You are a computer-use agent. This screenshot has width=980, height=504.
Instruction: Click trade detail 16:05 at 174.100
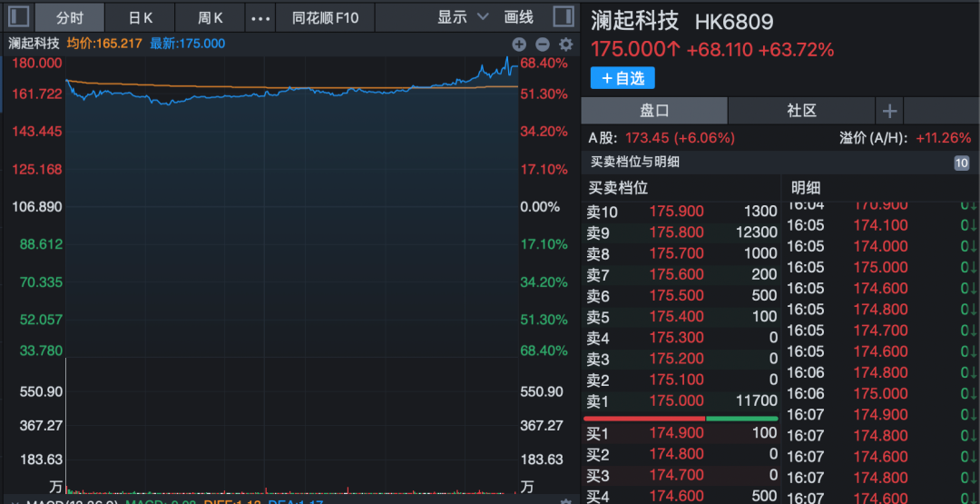tap(881, 225)
